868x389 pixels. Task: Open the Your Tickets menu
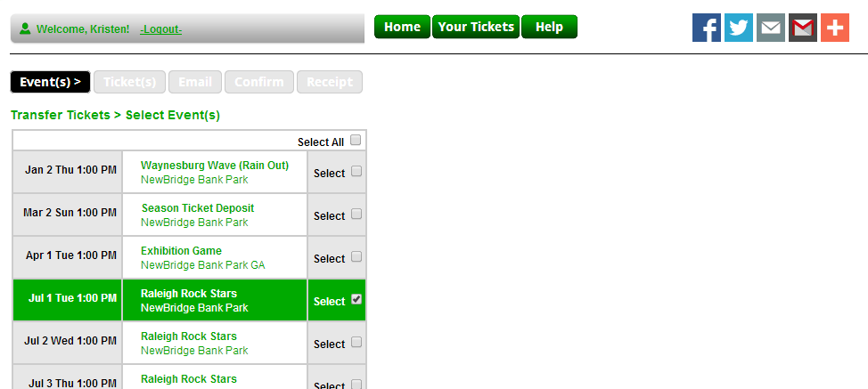pos(476,27)
